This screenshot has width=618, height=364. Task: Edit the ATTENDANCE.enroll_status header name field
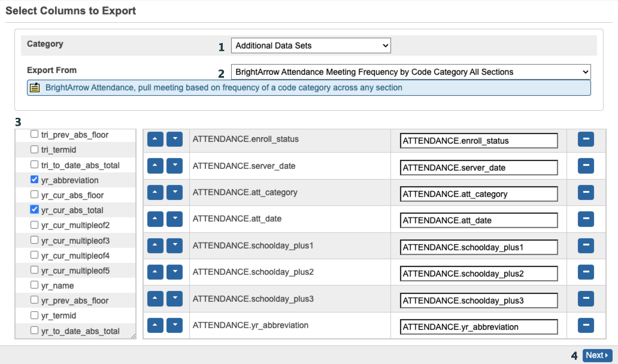[x=479, y=141]
